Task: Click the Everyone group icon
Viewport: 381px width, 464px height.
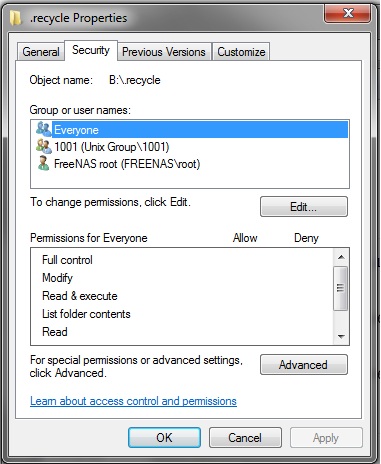Action: pyautogui.click(x=44, y=129)
